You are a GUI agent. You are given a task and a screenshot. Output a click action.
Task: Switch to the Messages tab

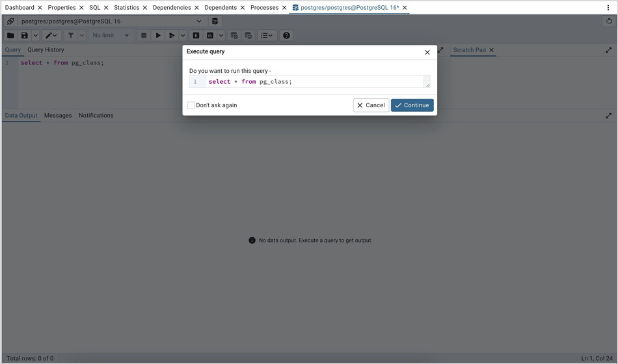(x=58, y=116)
